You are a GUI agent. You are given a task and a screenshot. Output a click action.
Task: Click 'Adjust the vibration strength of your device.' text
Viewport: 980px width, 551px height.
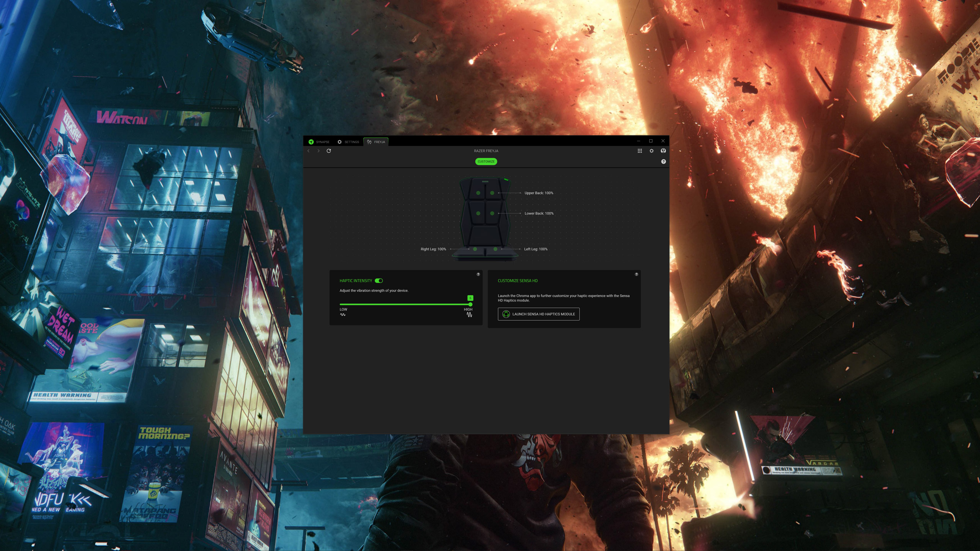[x=374, y=290]
